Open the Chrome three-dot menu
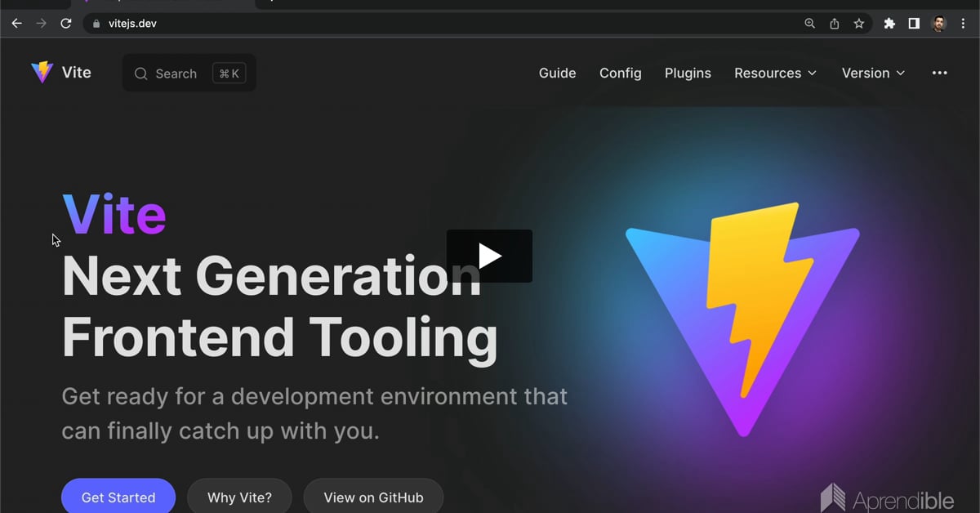 [964, 24]
